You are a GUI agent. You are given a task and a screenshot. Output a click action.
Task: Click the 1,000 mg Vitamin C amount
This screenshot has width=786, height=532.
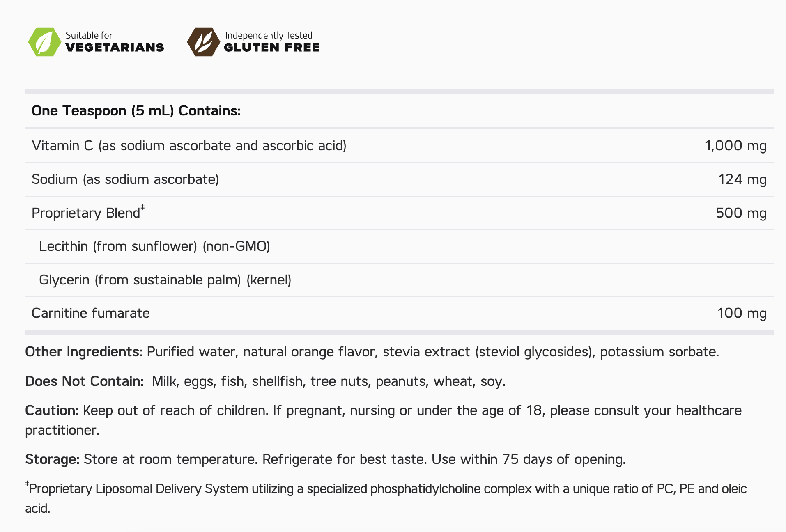[735, 146]
